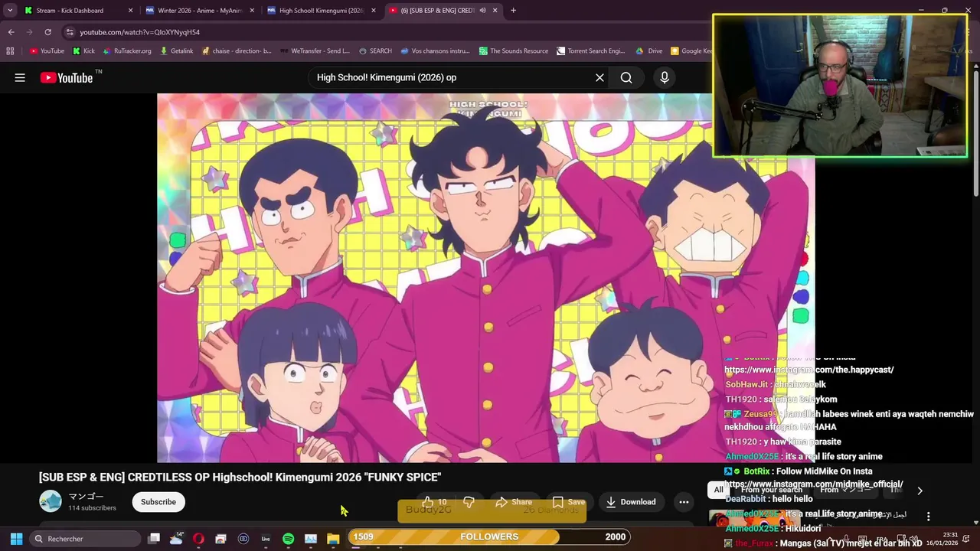Open the Chrome apps grid shortcut
Viewport: 980px width, 551px height.
(x=10, y=51)
